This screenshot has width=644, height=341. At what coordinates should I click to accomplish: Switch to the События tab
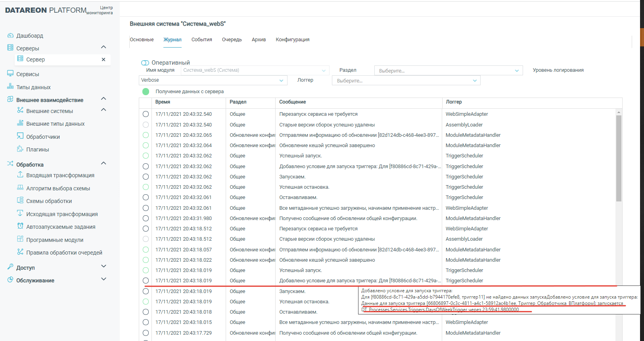point(201,40)
